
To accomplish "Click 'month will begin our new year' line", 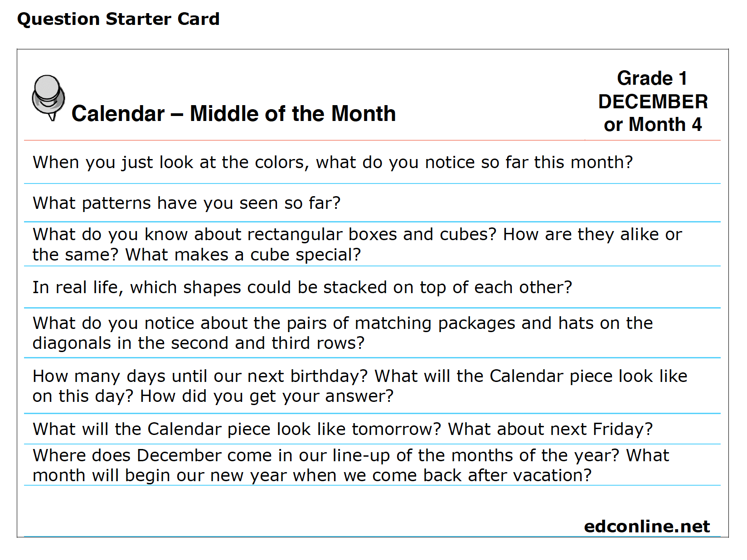I will (x=312, y=476).
